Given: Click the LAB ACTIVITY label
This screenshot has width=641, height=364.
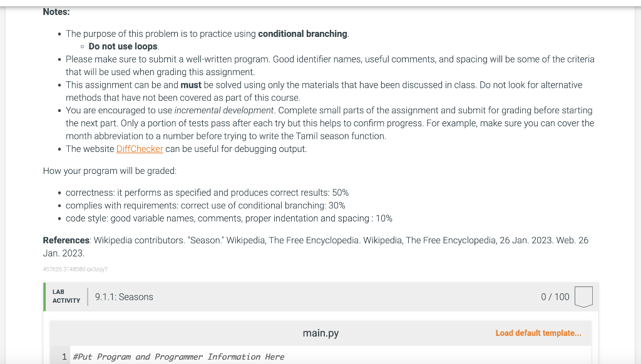Looking at the screenshot, I should [66, 296].
